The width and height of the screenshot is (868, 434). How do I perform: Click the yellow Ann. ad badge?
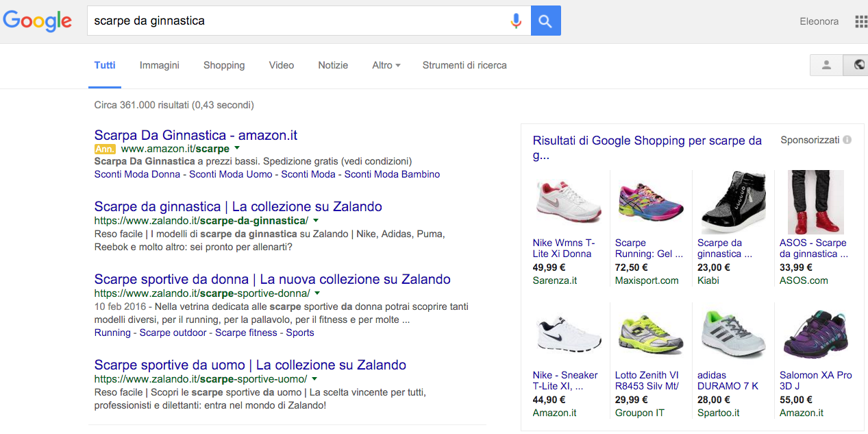click(105, 149)
